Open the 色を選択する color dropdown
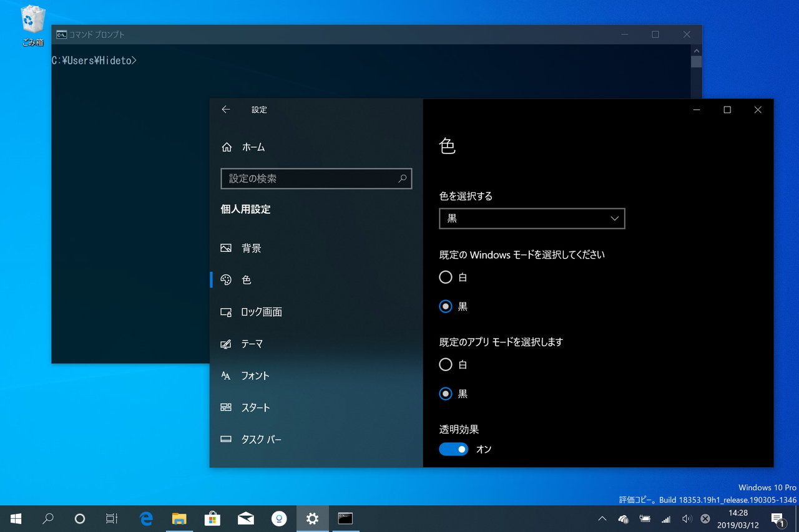The height and width of the screenshot is (532, 799). pos(532,218)
